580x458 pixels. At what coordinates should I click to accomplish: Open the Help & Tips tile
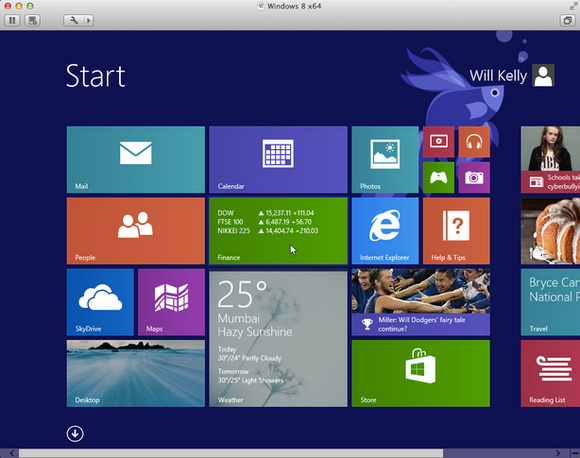tap(456, 231)
